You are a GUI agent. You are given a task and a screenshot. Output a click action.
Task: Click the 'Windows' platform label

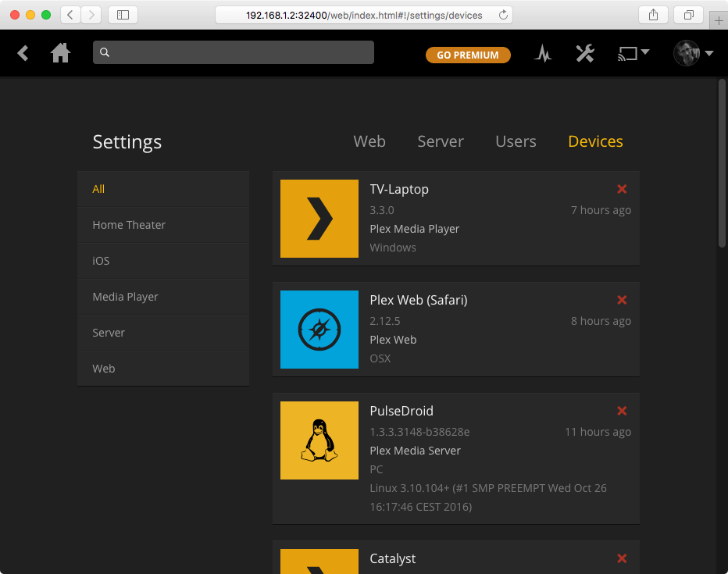point(393,248)
